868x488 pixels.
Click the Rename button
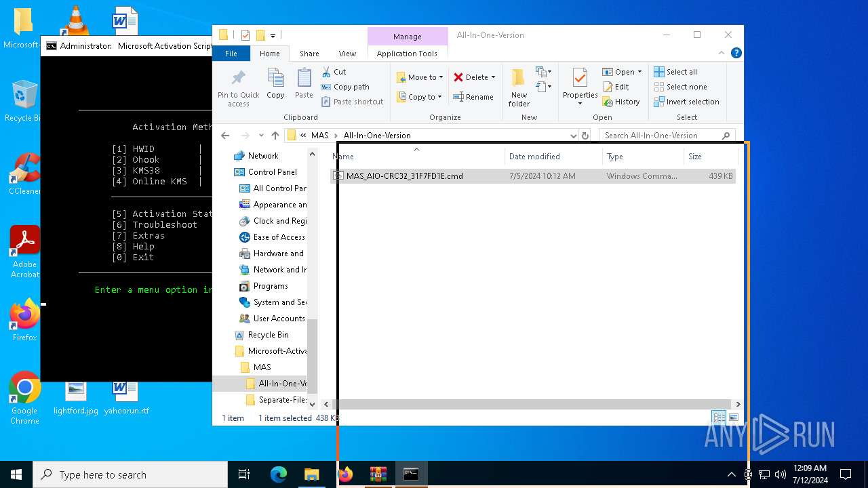(473, 97)
